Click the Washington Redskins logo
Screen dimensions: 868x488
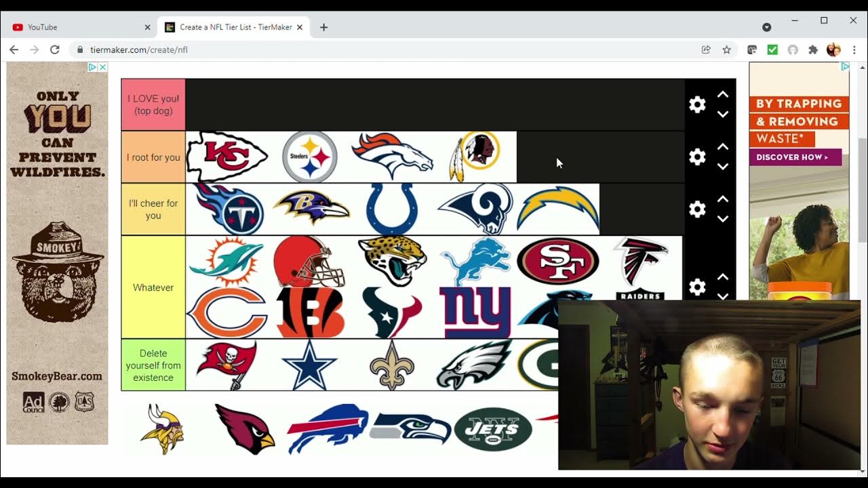[x=475, y=157]
